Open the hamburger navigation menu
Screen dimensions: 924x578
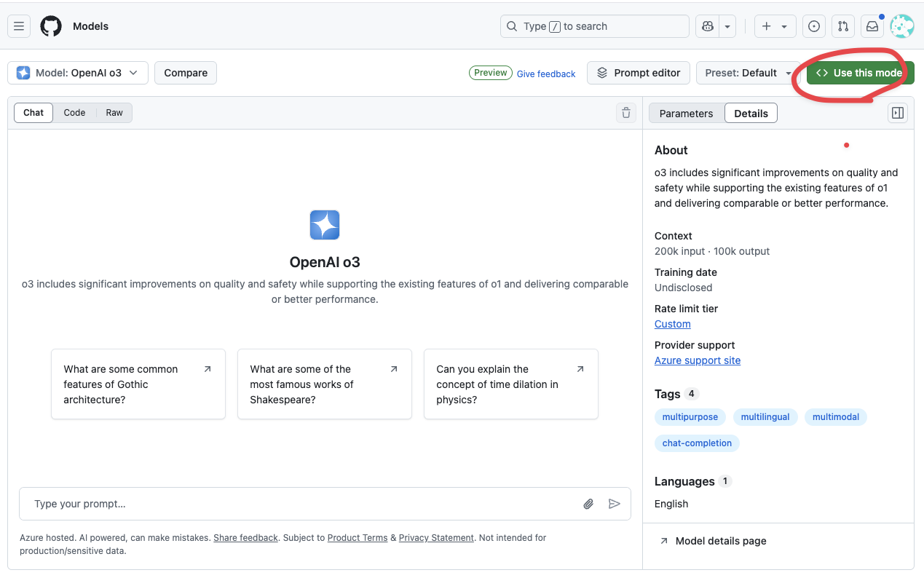click(19, 26)
